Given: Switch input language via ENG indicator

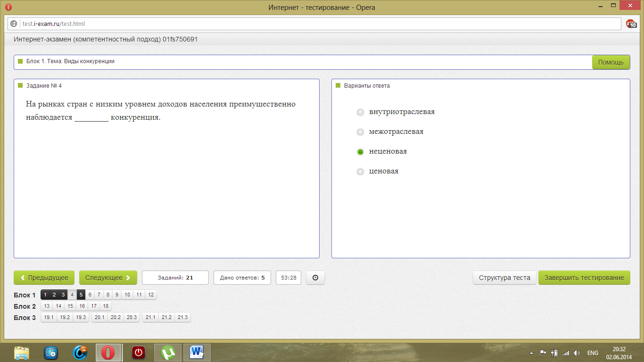Looking at the screenshot, I should point(593,353).
